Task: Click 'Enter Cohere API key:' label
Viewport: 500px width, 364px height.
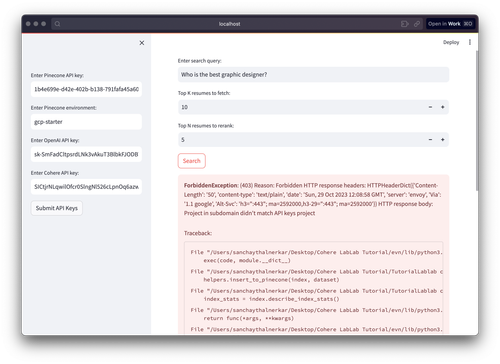Action: click(55, 173)
